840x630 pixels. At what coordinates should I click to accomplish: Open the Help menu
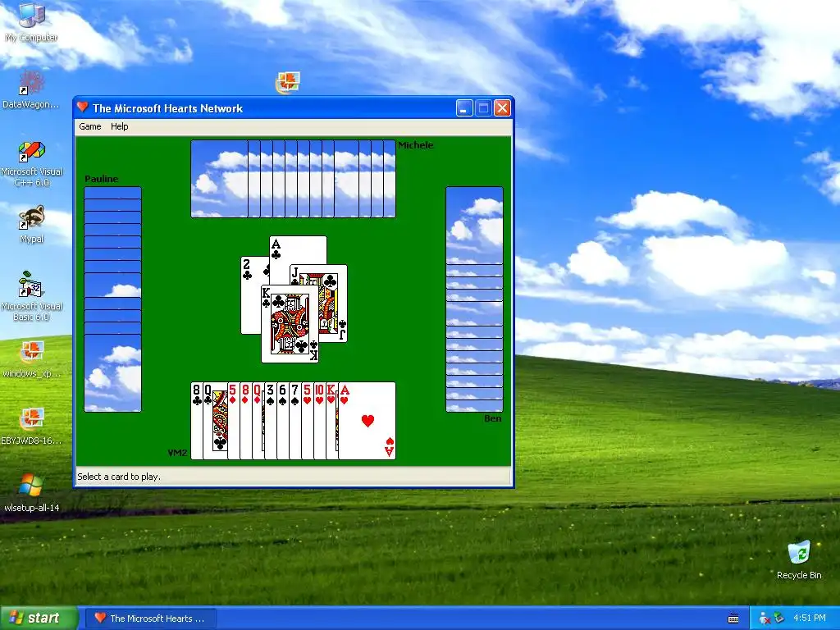(120, 126)
